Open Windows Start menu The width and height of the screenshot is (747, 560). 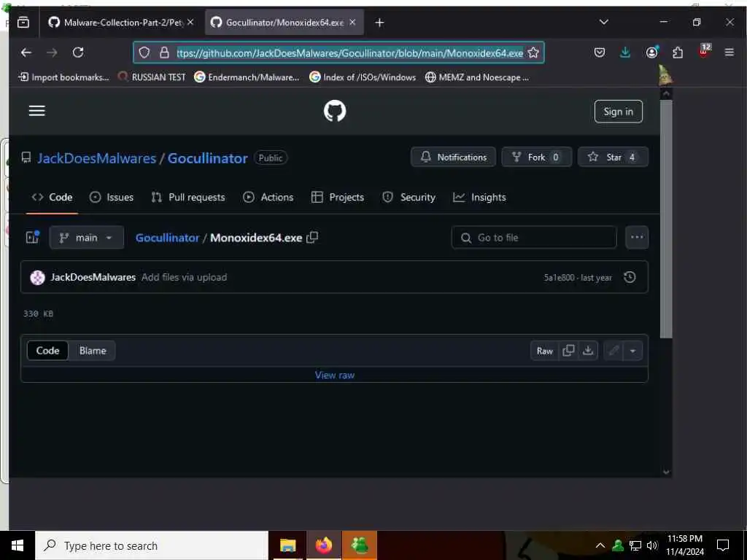coord(18,545)
